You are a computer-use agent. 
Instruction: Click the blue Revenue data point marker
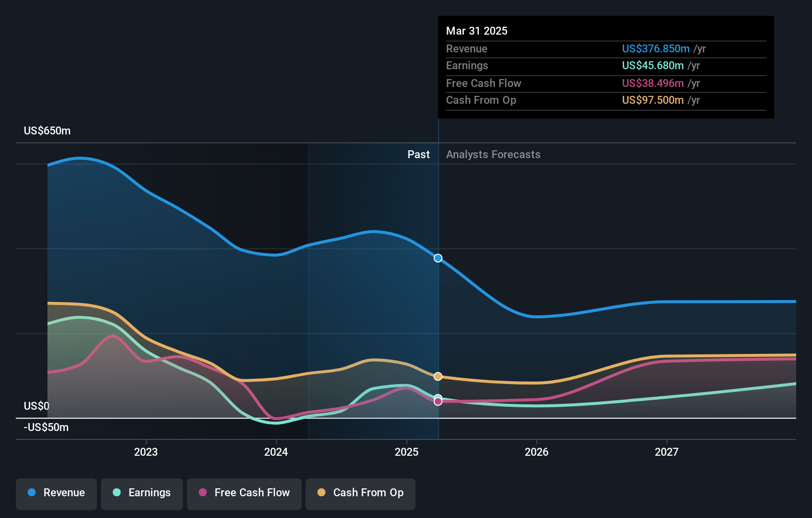pyautogui.click(x=438, y=258)
